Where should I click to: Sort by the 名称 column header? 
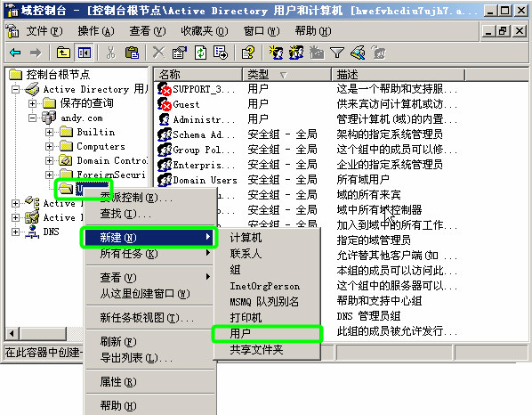click(x=198, y=75)
